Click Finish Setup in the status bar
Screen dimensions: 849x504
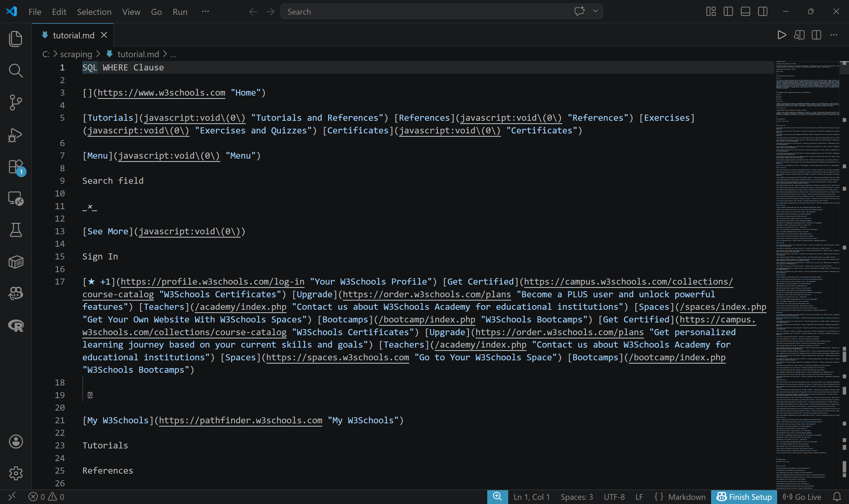(x=745, y=496)
